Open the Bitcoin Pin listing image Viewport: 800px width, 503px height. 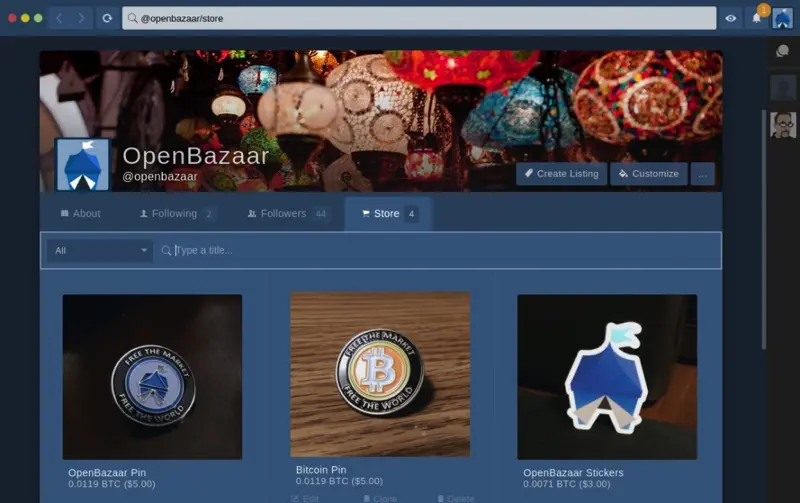pos(380,374)
